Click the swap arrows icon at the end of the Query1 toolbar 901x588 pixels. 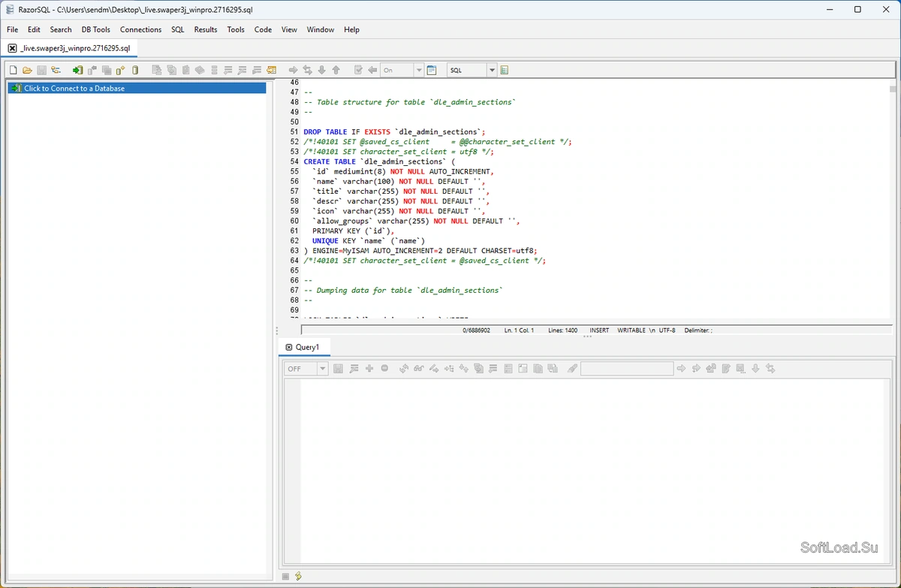point(770,369)
